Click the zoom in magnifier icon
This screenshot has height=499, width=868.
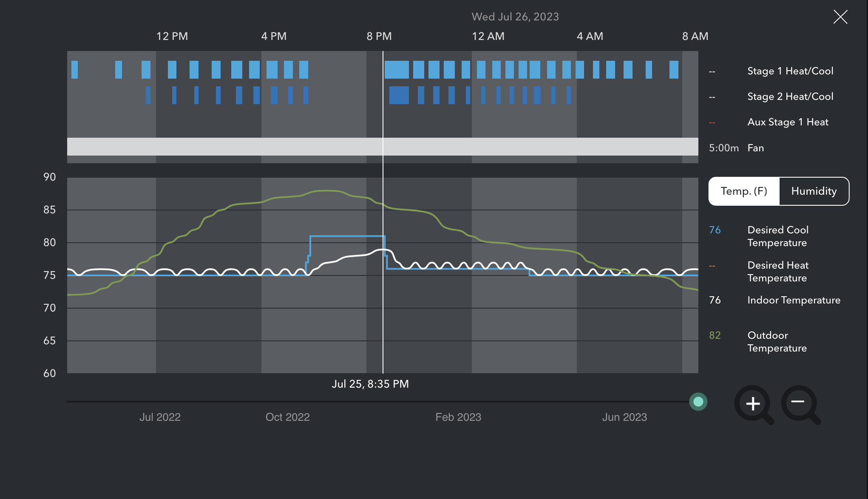coord(753,404)
